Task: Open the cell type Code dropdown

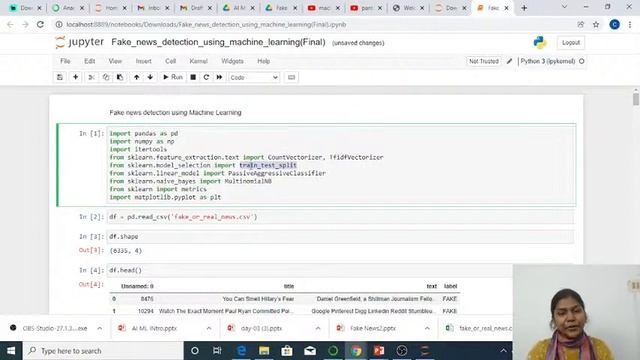Action: click(254, 77)
